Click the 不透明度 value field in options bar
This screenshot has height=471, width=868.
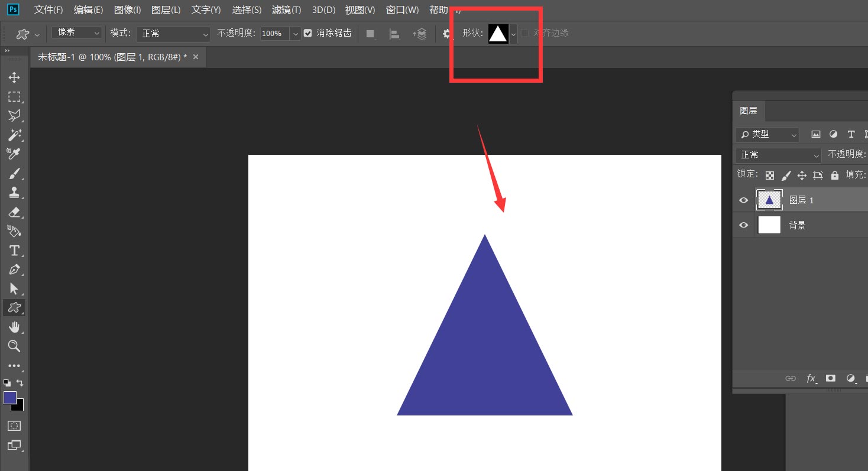pyautogui.click(x=274, y=34)
